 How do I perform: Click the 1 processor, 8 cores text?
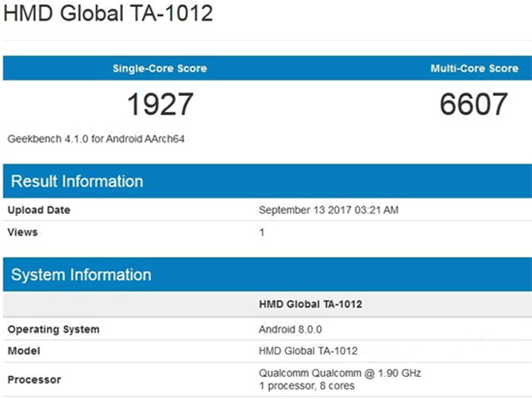coord(306,386)
